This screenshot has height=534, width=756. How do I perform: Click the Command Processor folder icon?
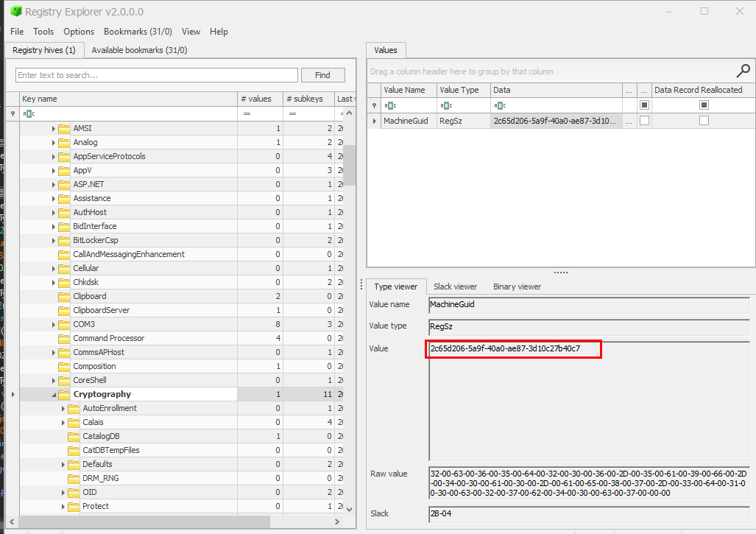[x=64, y=339]
